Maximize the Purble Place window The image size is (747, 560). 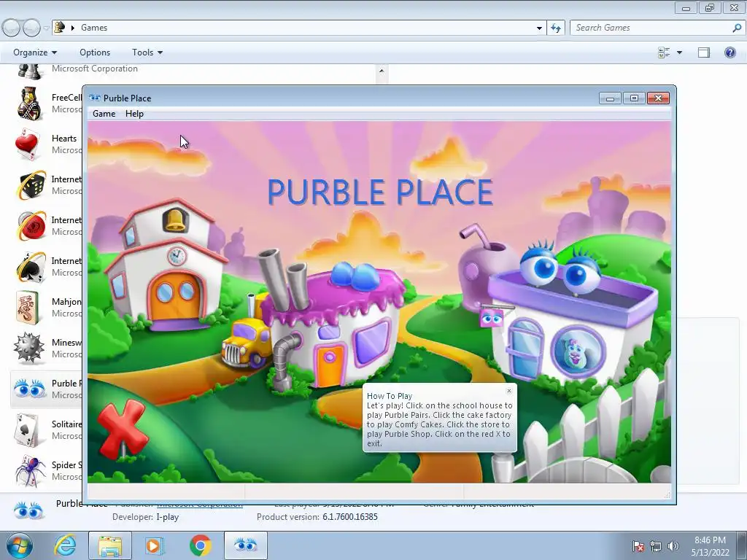coord(634,98)
